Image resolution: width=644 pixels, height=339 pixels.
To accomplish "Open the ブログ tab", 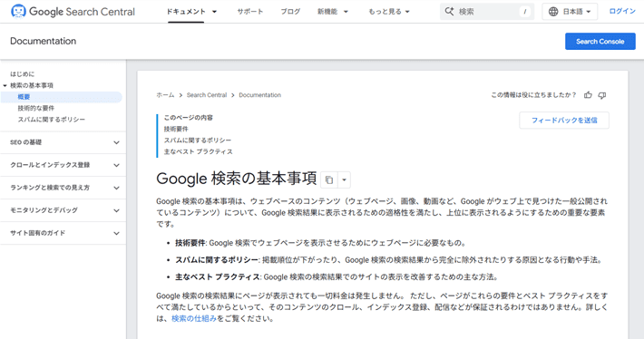I will tap(290, 12).
